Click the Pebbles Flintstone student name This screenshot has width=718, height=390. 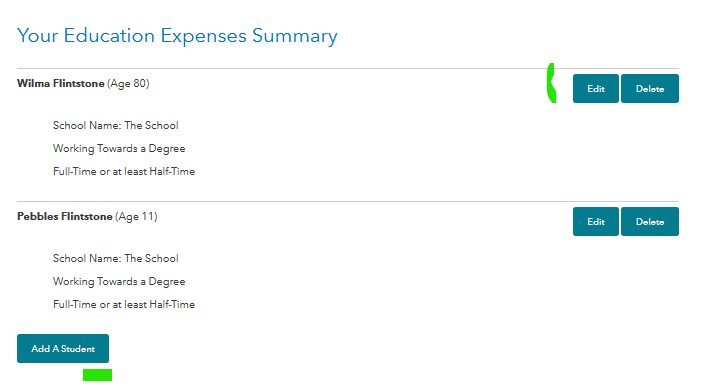tap(65, 217)
